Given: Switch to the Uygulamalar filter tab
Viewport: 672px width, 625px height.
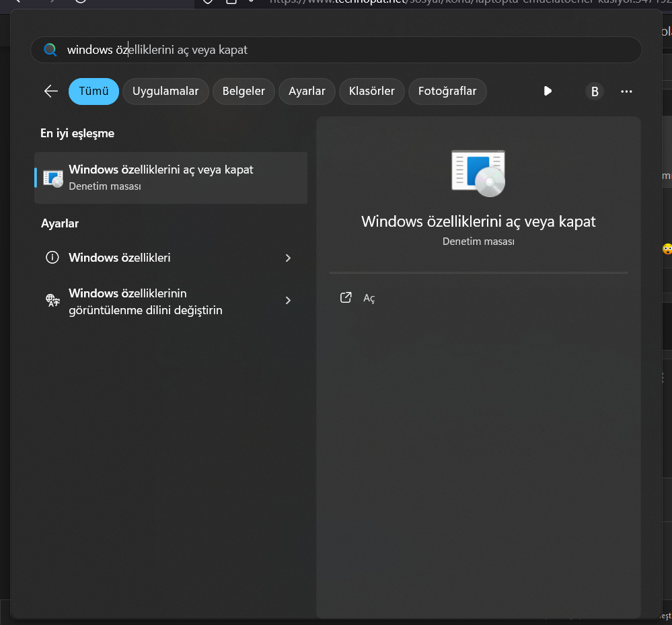Looking at the screenshot, I should tap(165, 91).
